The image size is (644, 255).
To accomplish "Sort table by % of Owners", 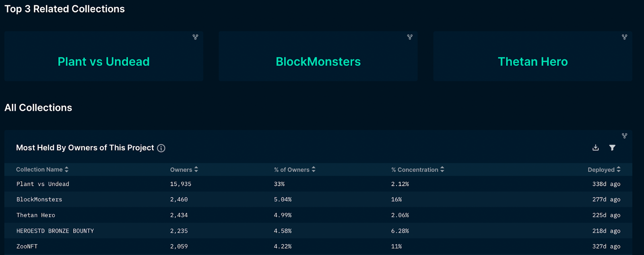I will coord(295,169).
